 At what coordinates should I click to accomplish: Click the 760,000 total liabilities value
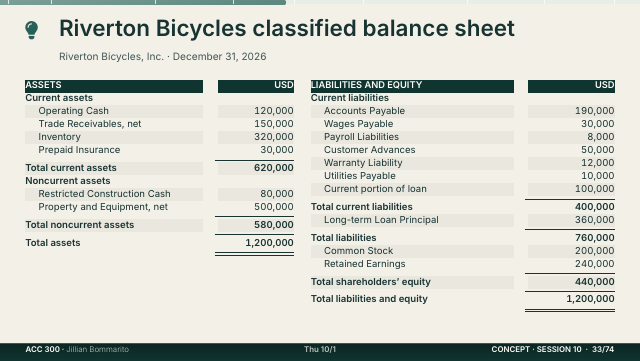coord(595,238)
